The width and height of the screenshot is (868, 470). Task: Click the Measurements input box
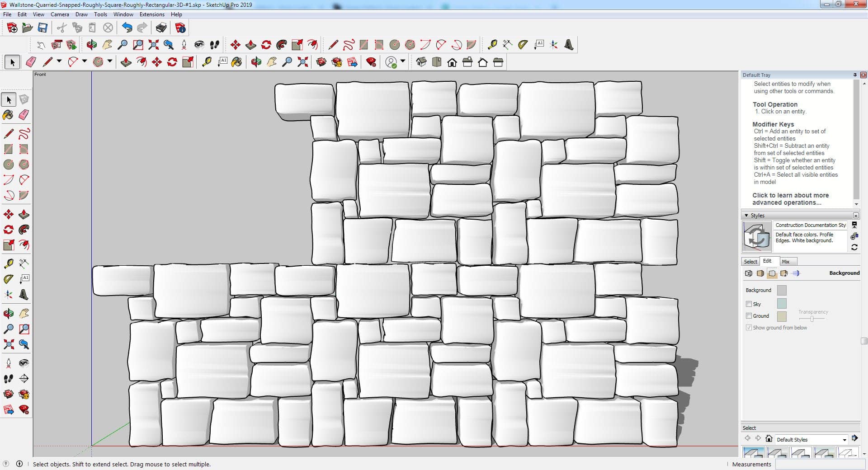point(818,464)
